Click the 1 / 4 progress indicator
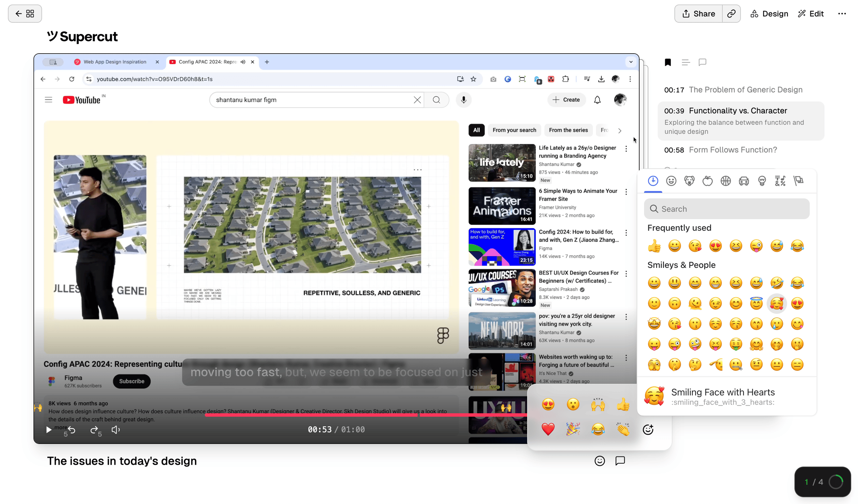The width and height of the screenshot is (858, 504). point(823,482)
